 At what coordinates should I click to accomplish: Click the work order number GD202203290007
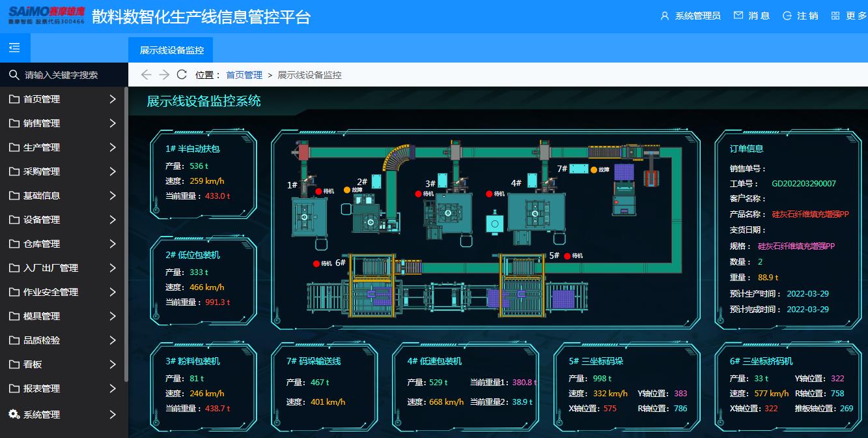tap(805, 183)
